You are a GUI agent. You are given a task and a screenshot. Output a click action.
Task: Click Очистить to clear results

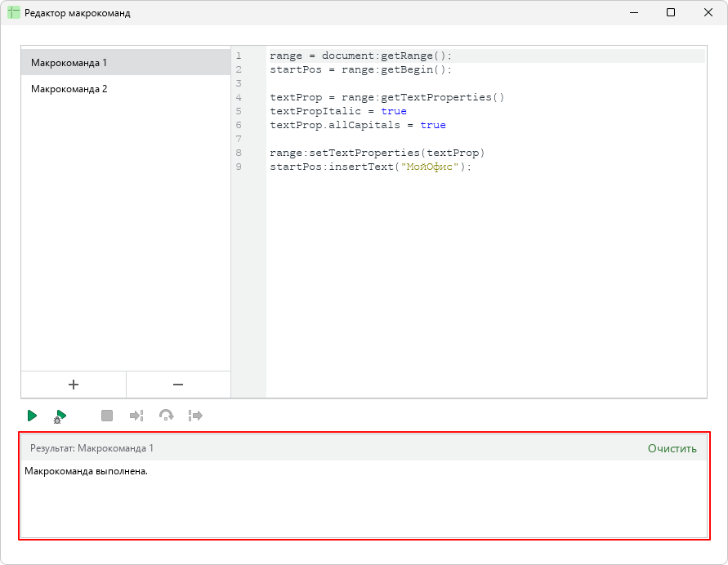672,448
